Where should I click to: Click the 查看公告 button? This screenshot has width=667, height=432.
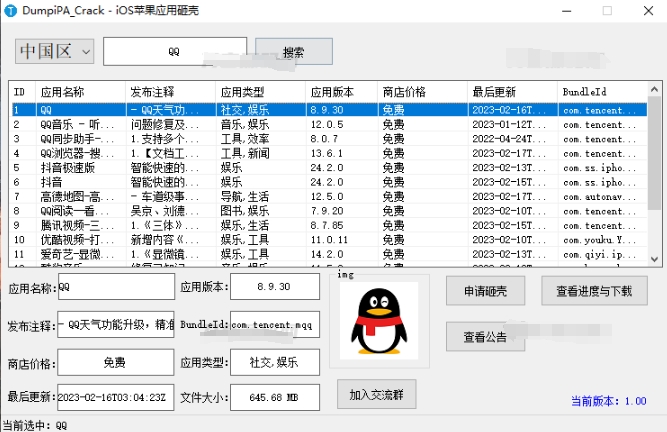pos(485,337)
